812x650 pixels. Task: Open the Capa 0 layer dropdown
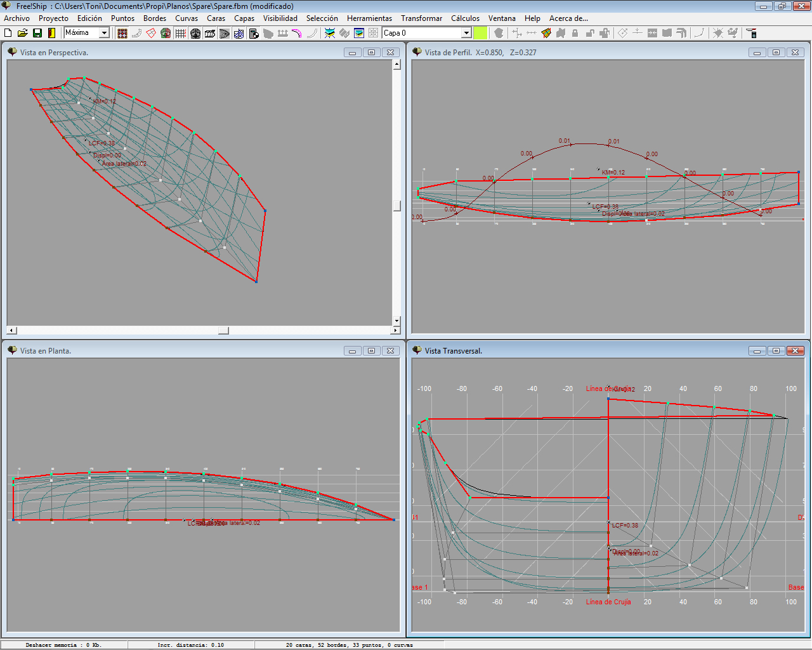point(466,33)
